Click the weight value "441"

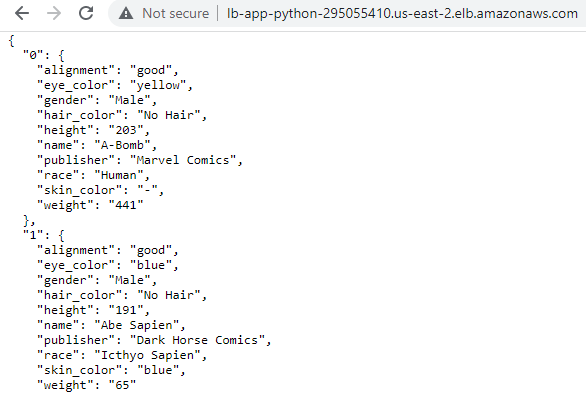click(x=126, y=205)
